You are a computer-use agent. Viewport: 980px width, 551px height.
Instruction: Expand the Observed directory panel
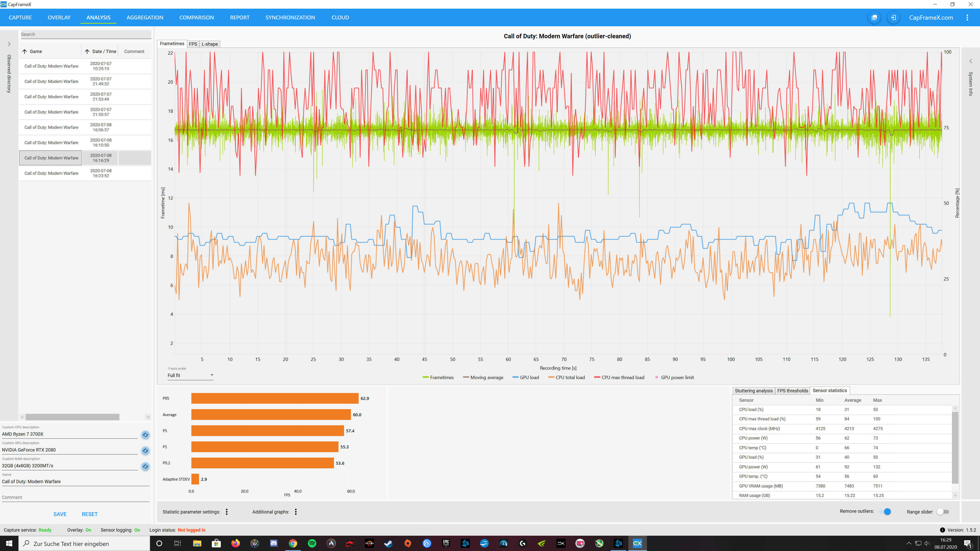pyautogui.click(x=9, y=44)
